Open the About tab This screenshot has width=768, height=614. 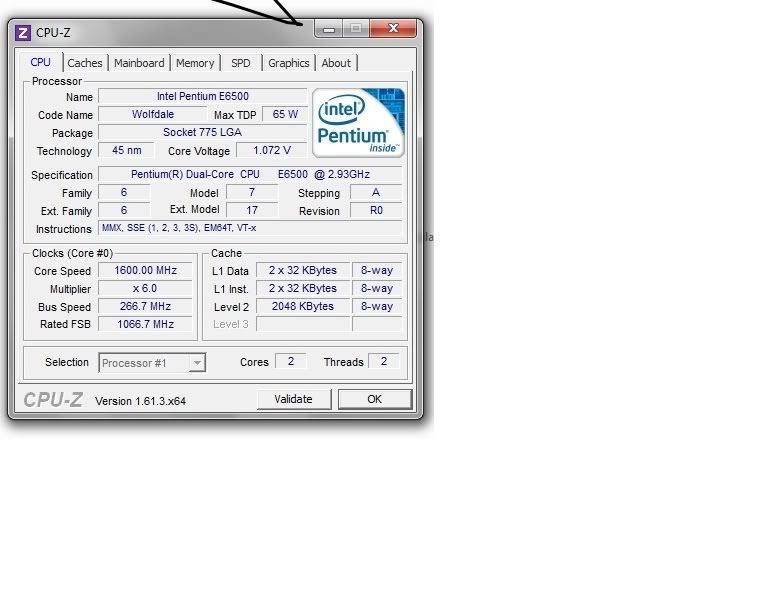coord(336,63)
